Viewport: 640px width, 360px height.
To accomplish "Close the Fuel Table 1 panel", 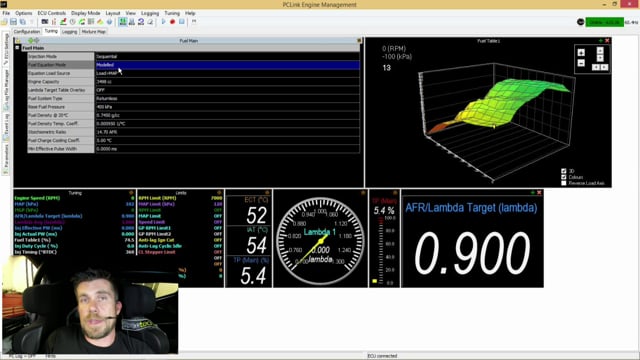I will tap(607, 41).
